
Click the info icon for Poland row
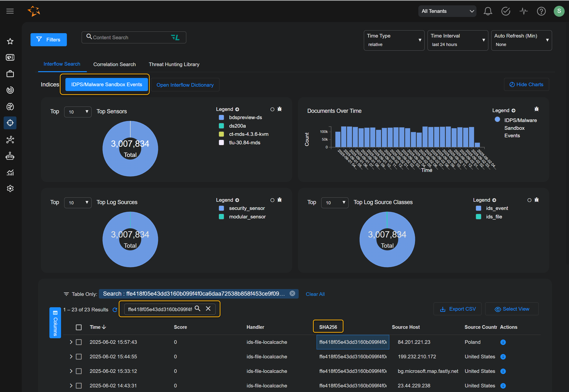point(503,342)
